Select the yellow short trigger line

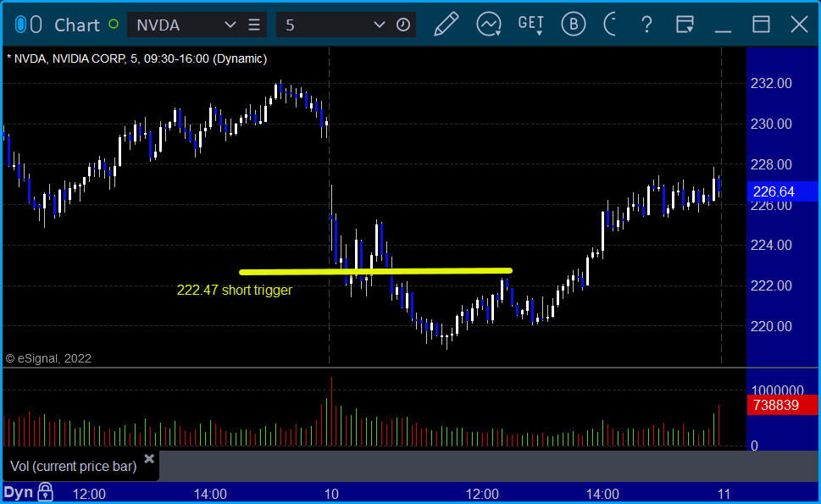click(x=375, y=272)
